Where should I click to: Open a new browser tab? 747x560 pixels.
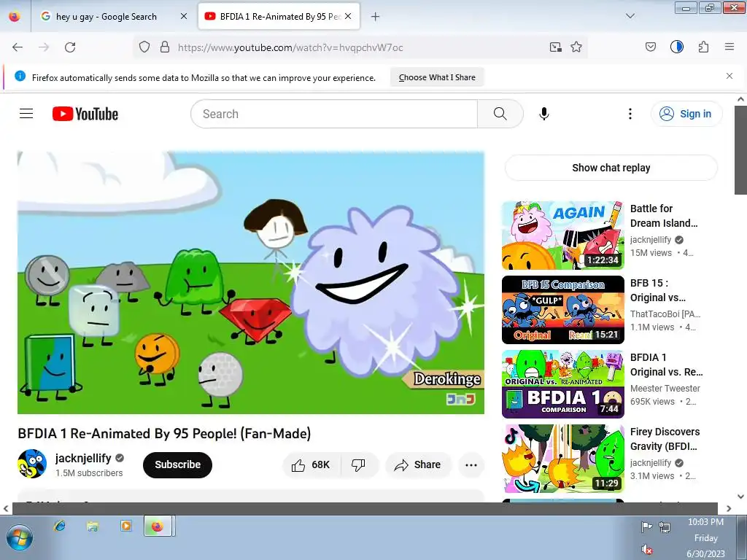pos(376,17)
